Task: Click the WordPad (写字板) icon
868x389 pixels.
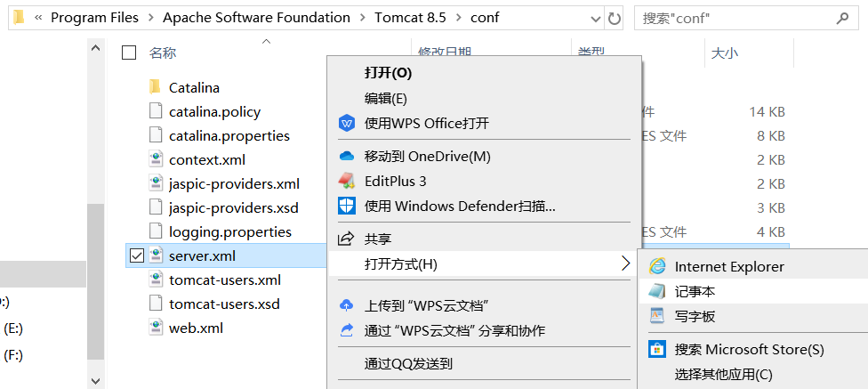Action: (x=657, y=316)
